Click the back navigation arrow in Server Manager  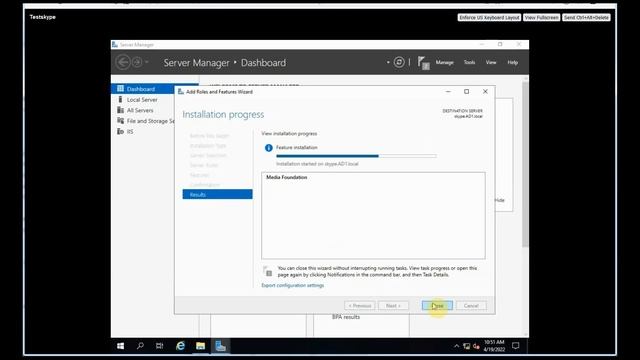tap(123, 62)
